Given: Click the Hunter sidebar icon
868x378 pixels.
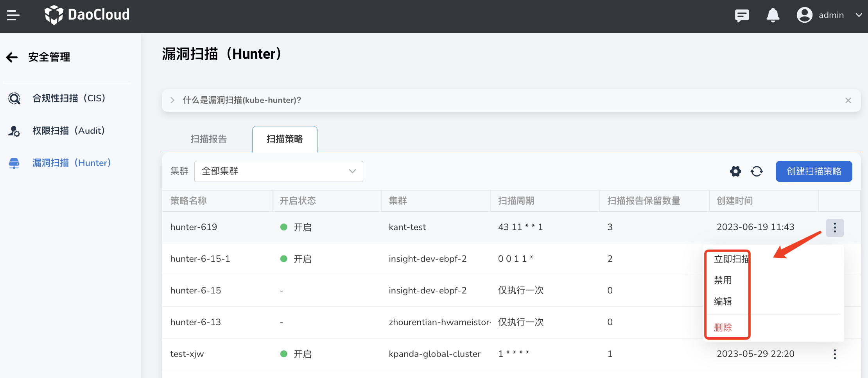Looking at the screenshot, I should click(x=14, y=163).
